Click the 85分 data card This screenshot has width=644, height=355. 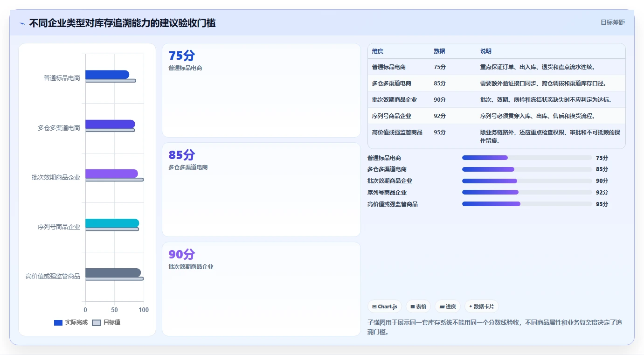[261, 190]
